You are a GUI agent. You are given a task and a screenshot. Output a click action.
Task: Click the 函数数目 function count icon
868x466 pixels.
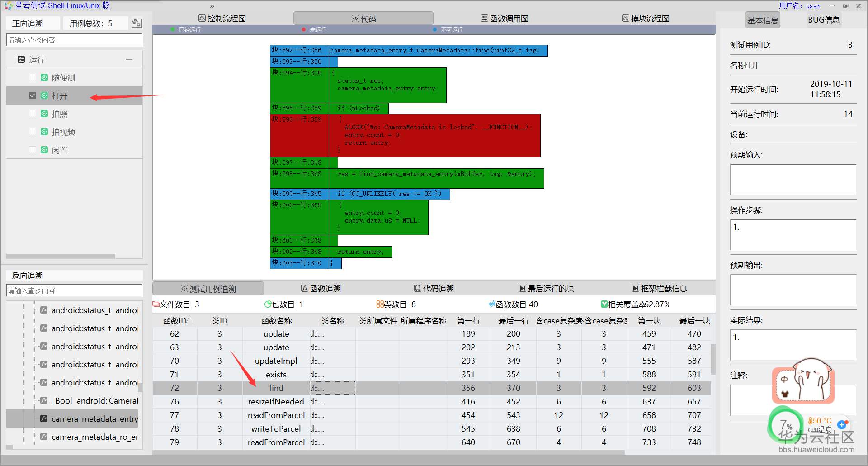coord(492,304)
